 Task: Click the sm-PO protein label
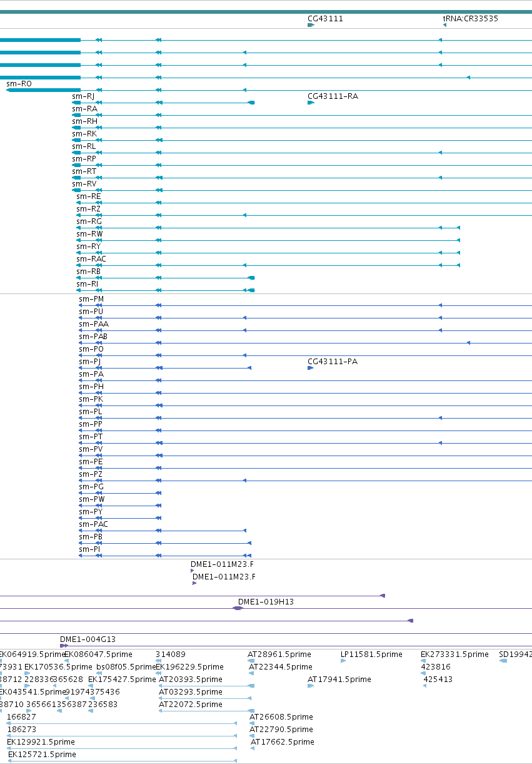pos(91,349)
